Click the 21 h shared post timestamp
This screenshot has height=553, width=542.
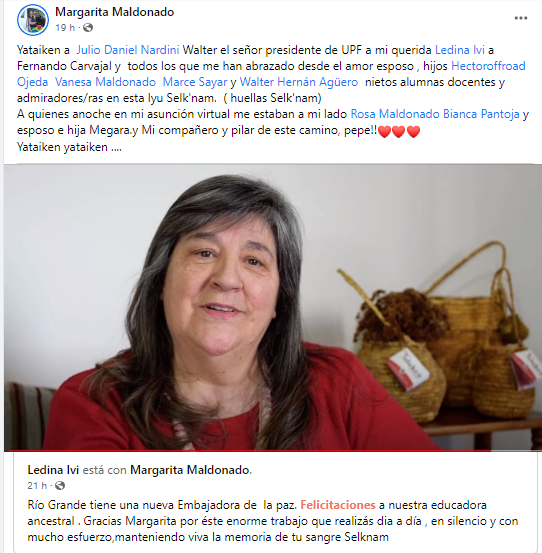coord(37,486)
